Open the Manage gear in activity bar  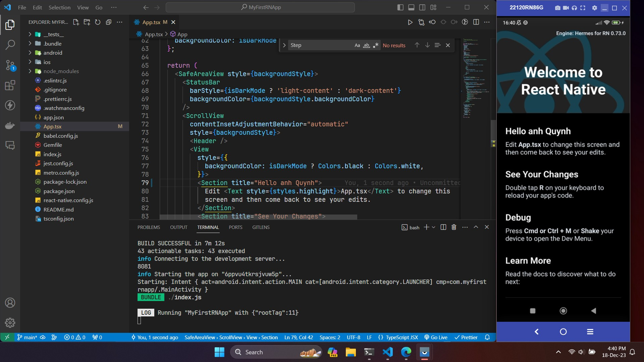(10, 323)
